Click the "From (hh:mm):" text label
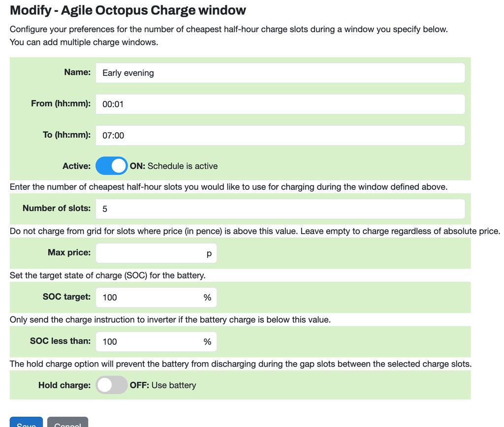 pos(61,104)
